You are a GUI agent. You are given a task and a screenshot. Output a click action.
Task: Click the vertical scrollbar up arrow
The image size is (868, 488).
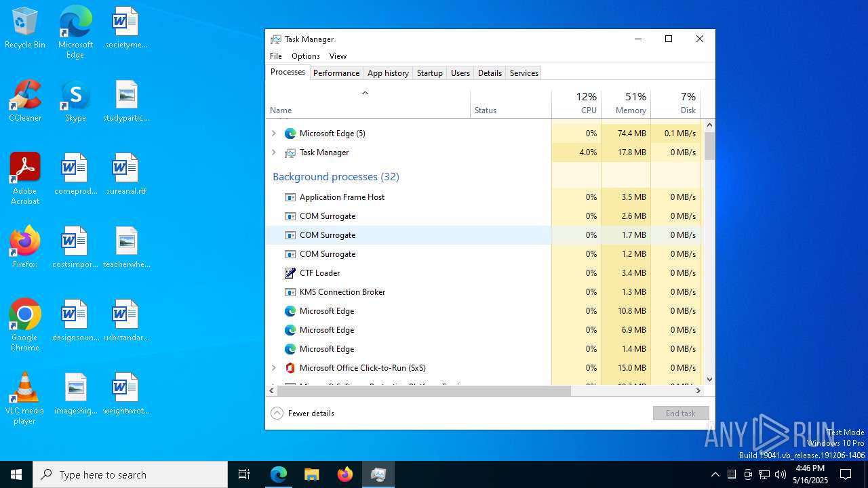click(709, 125)
